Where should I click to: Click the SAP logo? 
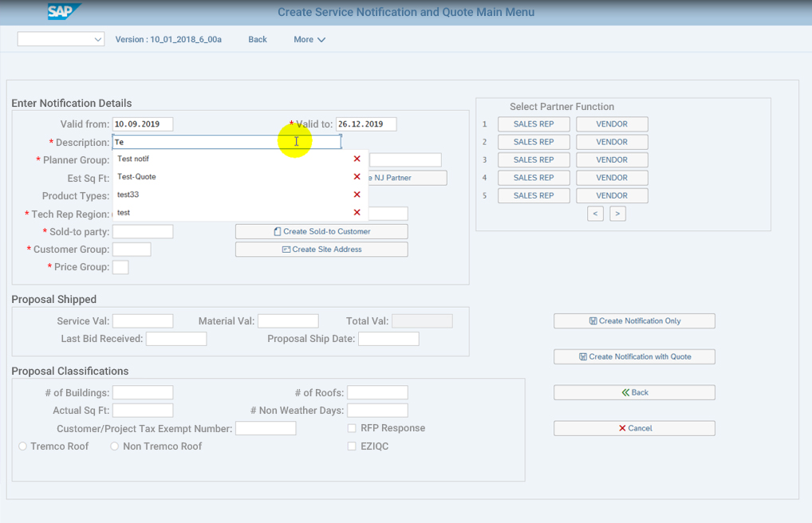[64, 12]
